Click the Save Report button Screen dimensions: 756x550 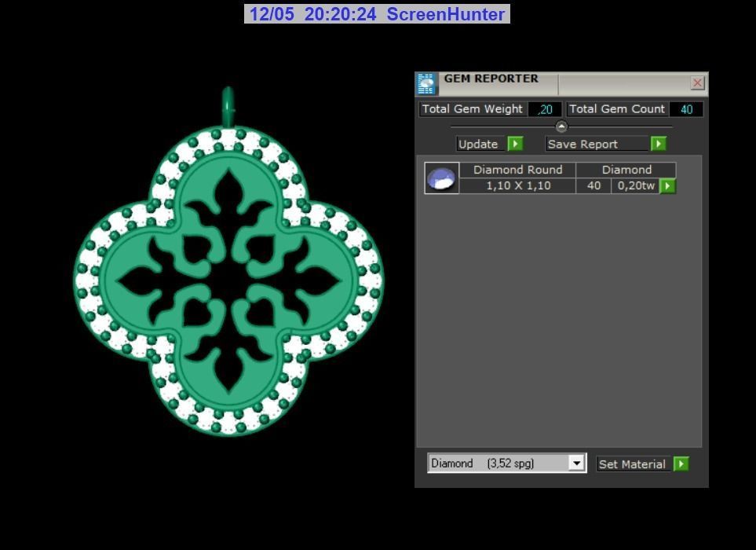pos(597,144)
